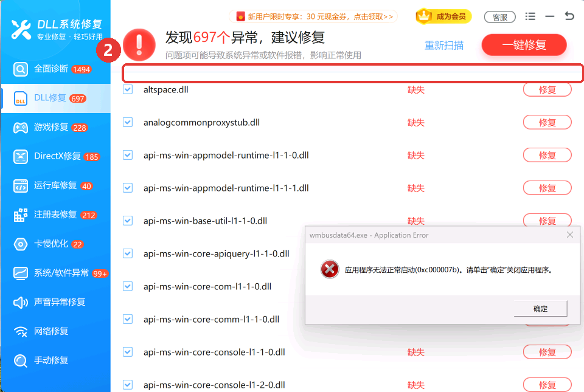Image resolution: width=584 pixels, height=392 pixels.
Task: Toggle api-ms-win-base-util-l1-1-0.dll checkbox
Action: [128, 221]
